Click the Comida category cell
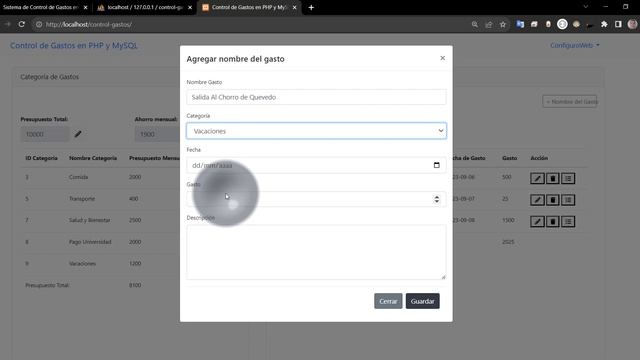Image resolution: width=640 pixels, height=360 pixels. [x=78, y=177]
